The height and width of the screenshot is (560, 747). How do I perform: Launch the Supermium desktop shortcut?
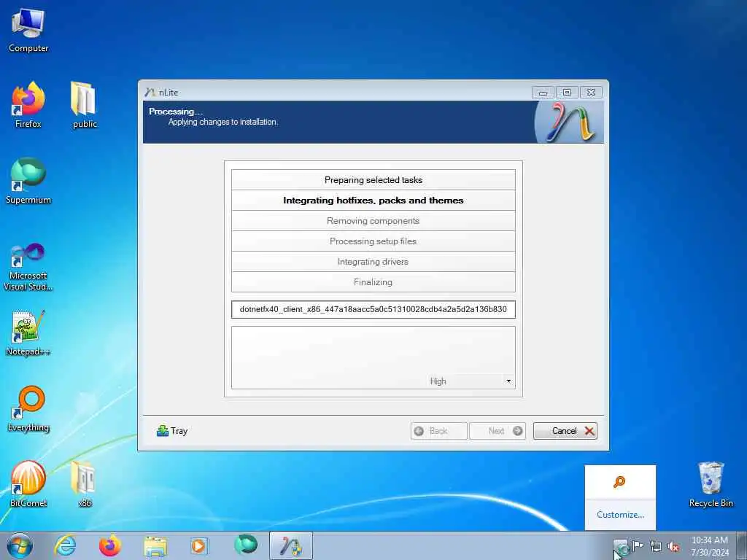pos(28,181)
